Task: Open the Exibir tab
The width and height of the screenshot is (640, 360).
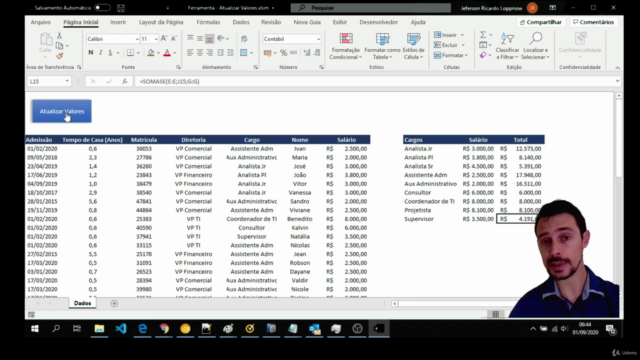Action: pyautogui.click(x=340, y=22)
